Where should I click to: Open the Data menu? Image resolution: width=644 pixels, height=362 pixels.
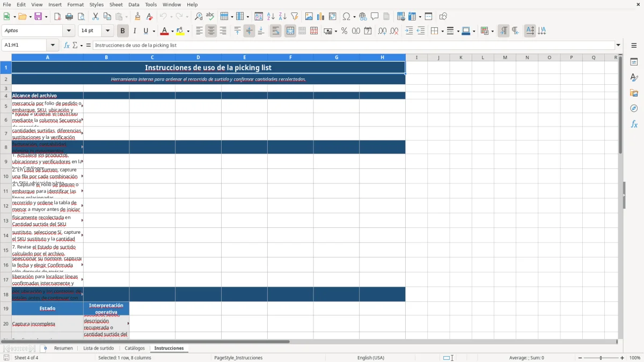(134, 4)
